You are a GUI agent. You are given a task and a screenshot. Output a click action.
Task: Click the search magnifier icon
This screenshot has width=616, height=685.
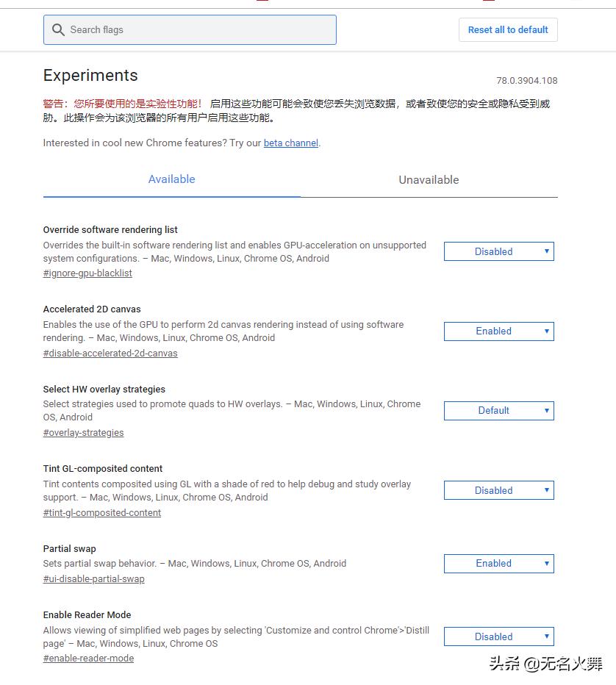(59, 30)
